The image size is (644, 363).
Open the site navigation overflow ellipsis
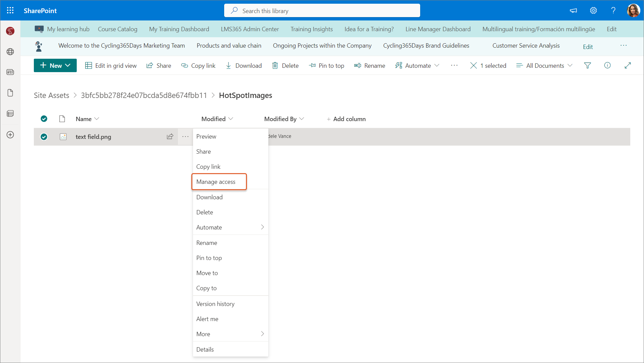coord(623,46)
